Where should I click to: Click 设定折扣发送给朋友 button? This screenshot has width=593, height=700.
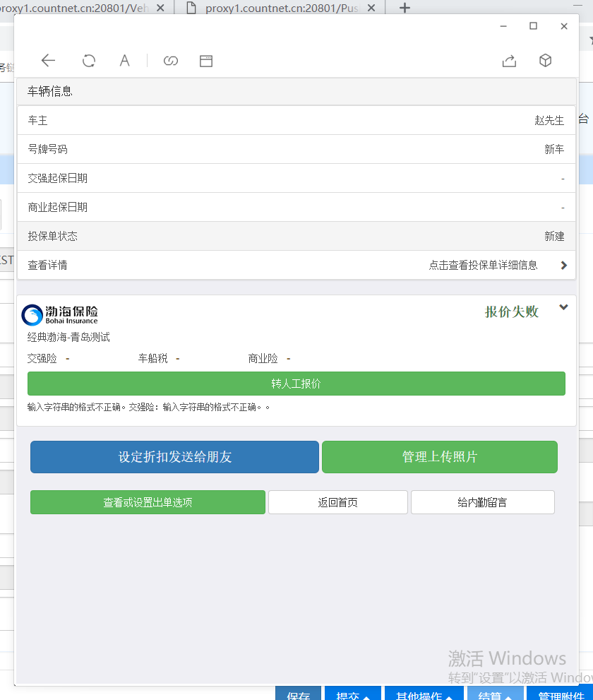pos(174,457)
